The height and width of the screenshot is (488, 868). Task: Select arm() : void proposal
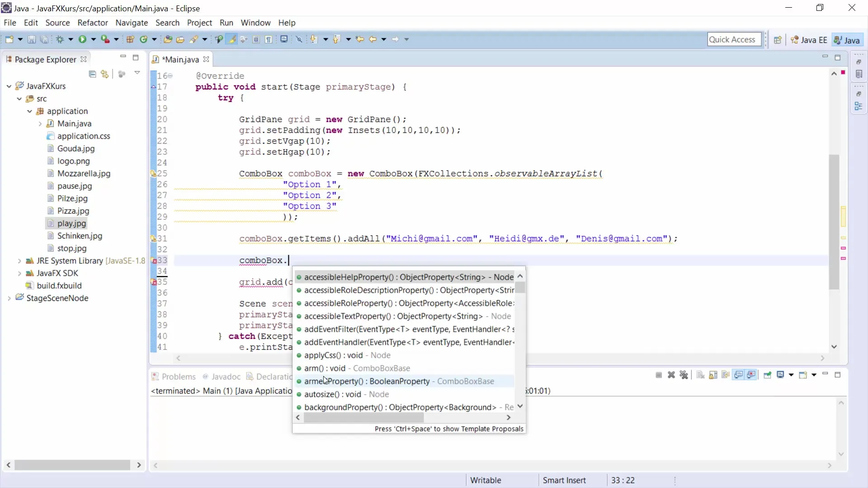click(405, 369)
